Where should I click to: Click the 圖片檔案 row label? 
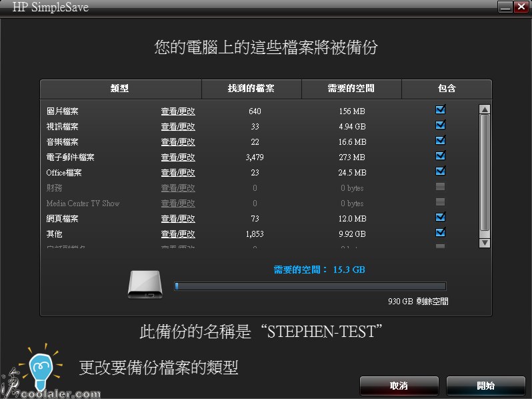(63, 111)
